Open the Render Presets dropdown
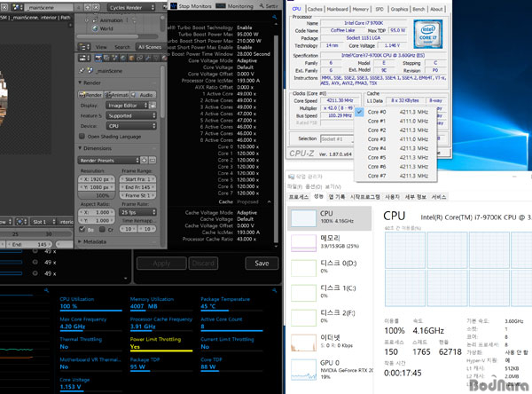 click(x=108, y=161)
